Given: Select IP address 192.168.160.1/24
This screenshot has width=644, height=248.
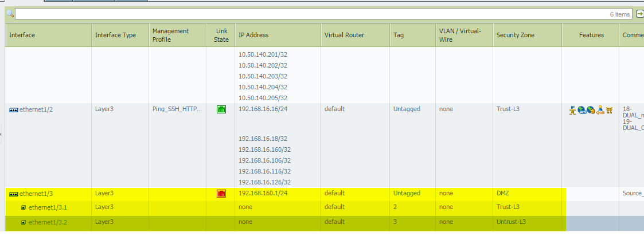Looking at the screenshot, I should coord(263,193).
